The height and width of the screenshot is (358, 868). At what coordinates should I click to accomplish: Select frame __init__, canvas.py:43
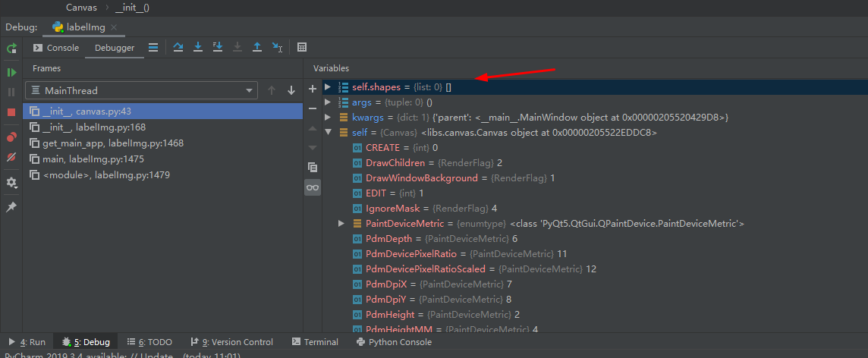162,111
